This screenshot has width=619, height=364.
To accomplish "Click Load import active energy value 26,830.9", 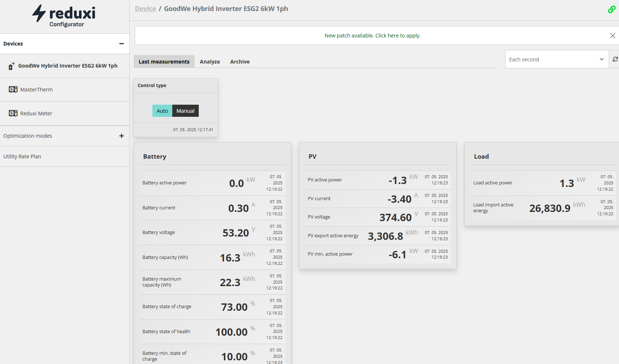I will [550, 208].
